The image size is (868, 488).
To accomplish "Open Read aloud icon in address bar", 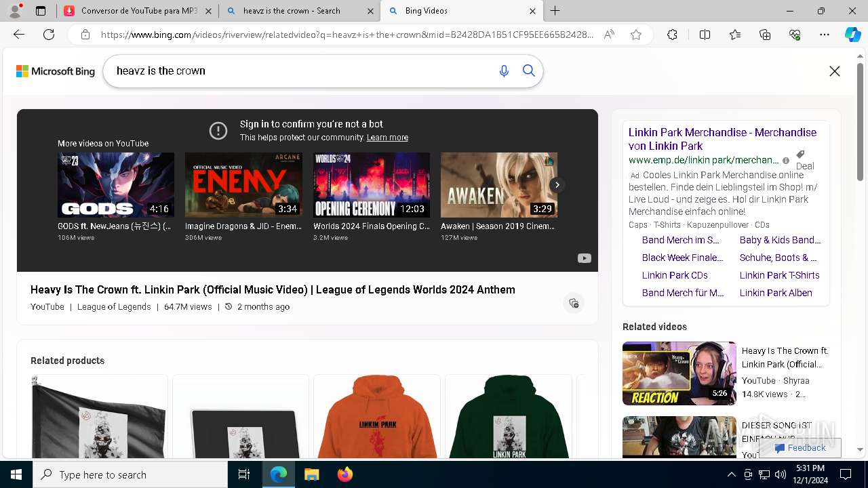I will [x=609, y=35].
